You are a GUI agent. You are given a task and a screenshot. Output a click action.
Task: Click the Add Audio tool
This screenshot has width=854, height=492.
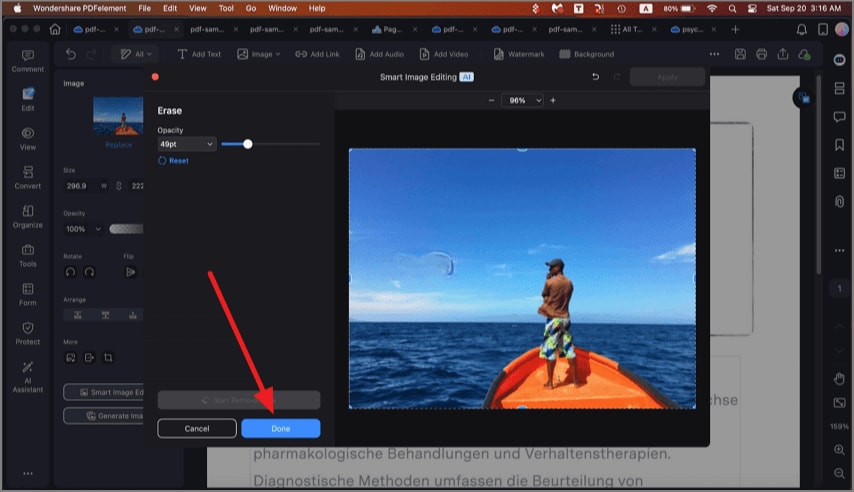pos(380,54)
